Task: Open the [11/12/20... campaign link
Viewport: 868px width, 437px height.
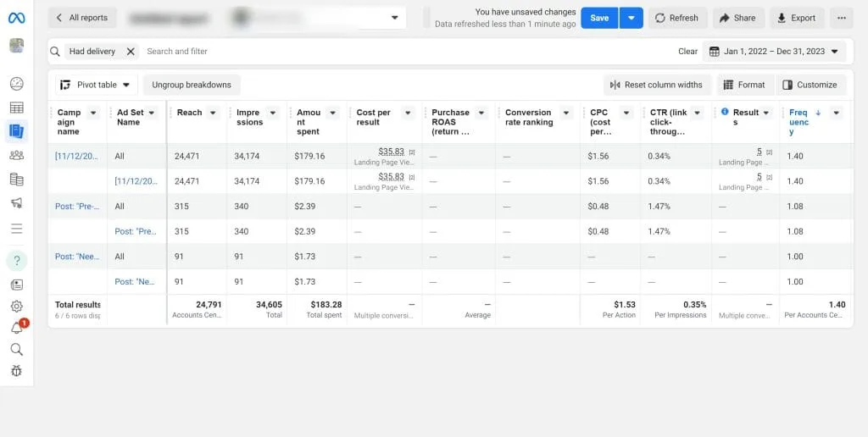Action: (77, 156)
